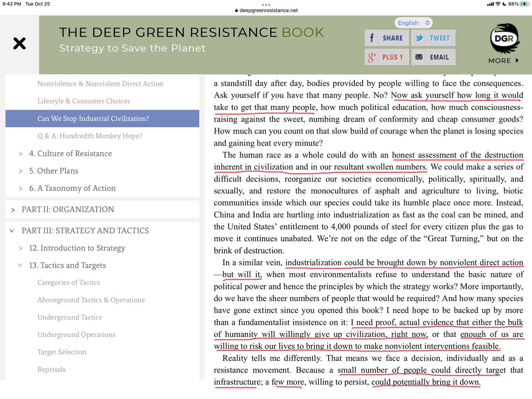The image size is (532, 399).
Task: Tap the deepgreenresistance.net address bar
Action: (266, 10)
